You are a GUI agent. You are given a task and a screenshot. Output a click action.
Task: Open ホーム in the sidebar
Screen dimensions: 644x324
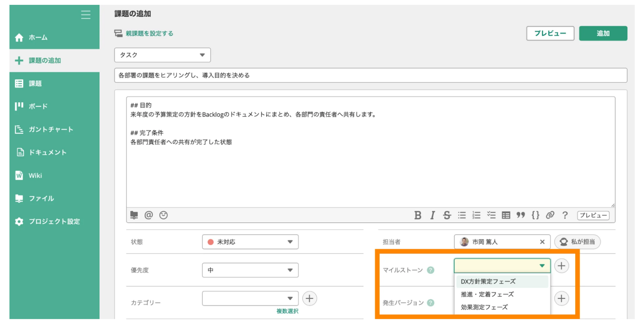click(x=54, y=37)
